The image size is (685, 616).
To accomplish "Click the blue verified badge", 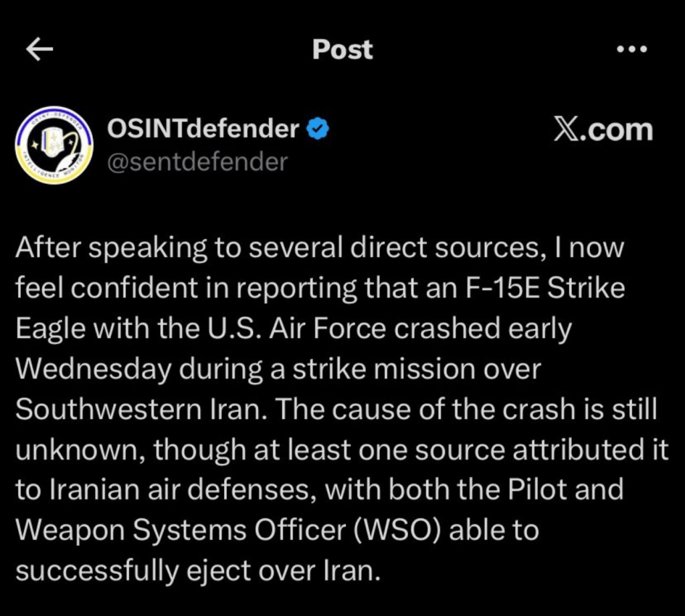I will tap(318, 128).
